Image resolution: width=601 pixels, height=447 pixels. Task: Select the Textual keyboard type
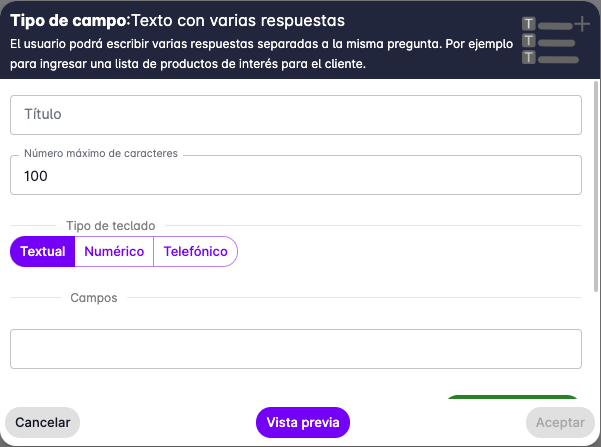coord(43,252)
